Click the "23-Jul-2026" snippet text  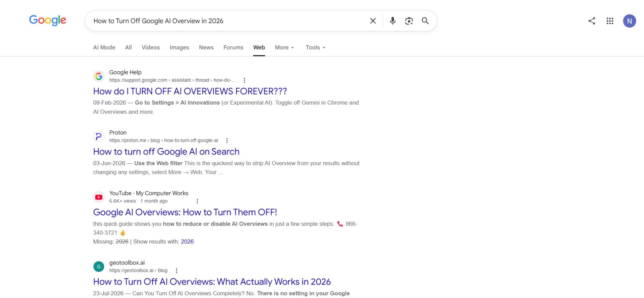point(108,293)
